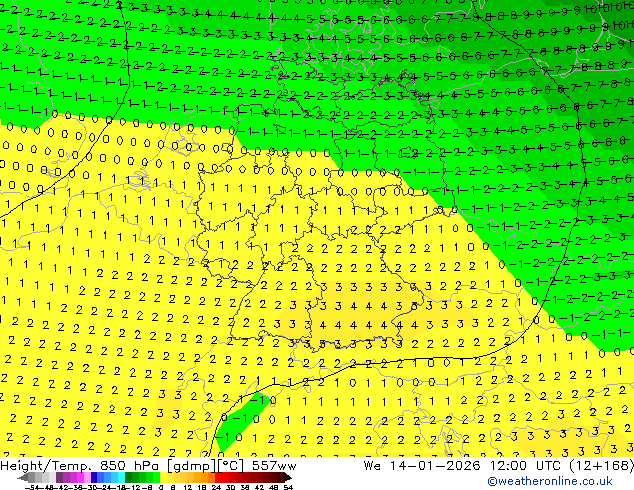Click the dark purple swatch in temperature legend

[x=59, y=478]
